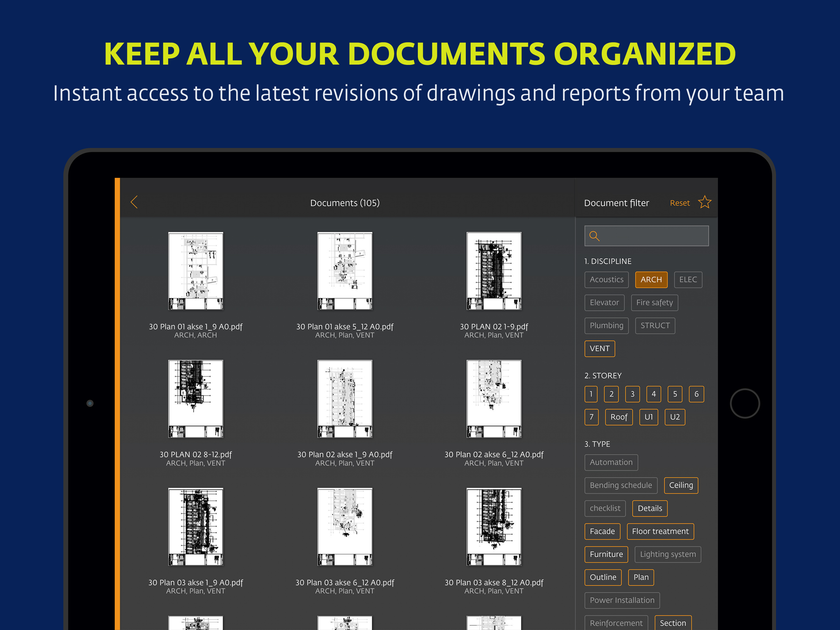Reset the document filter
This screenshot has height=630, width=840.
pos(680,203)
